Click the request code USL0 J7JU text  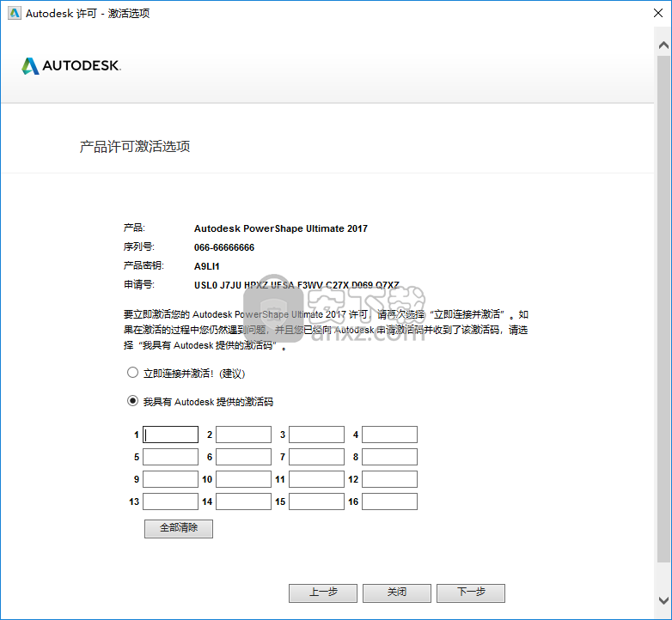296,285
